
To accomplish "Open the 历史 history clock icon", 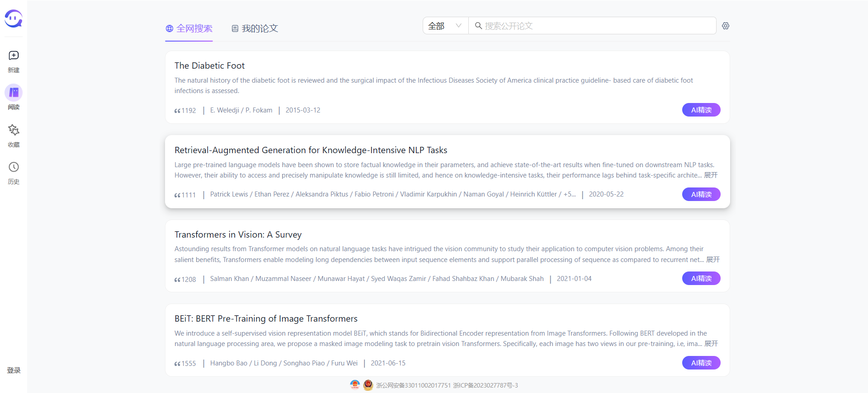I will 14,167.
